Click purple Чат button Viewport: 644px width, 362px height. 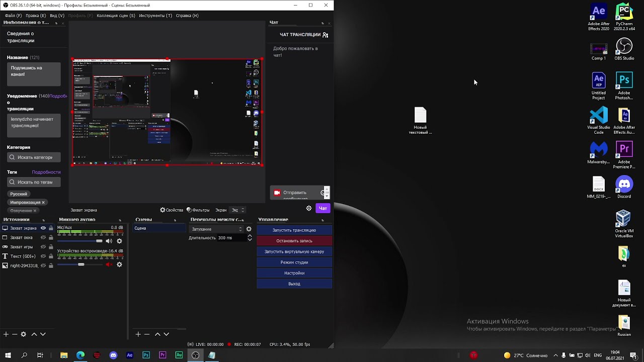[x=323, y=208]
